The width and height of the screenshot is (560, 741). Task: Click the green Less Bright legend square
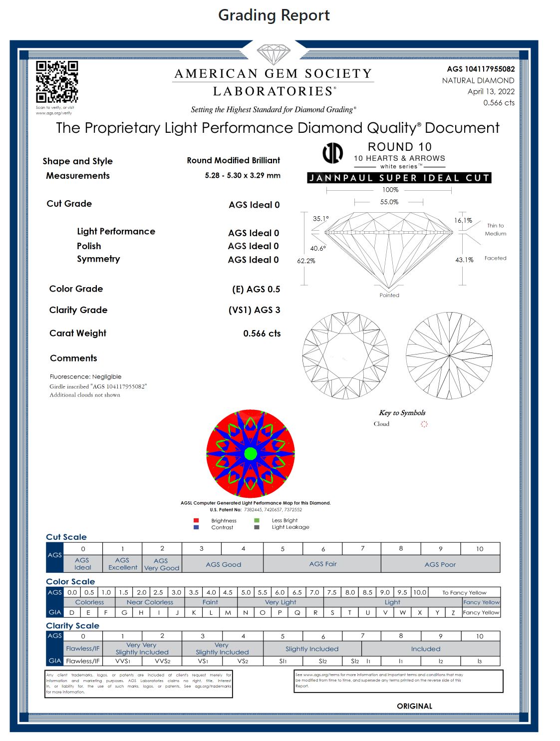[x=257, y=520]
